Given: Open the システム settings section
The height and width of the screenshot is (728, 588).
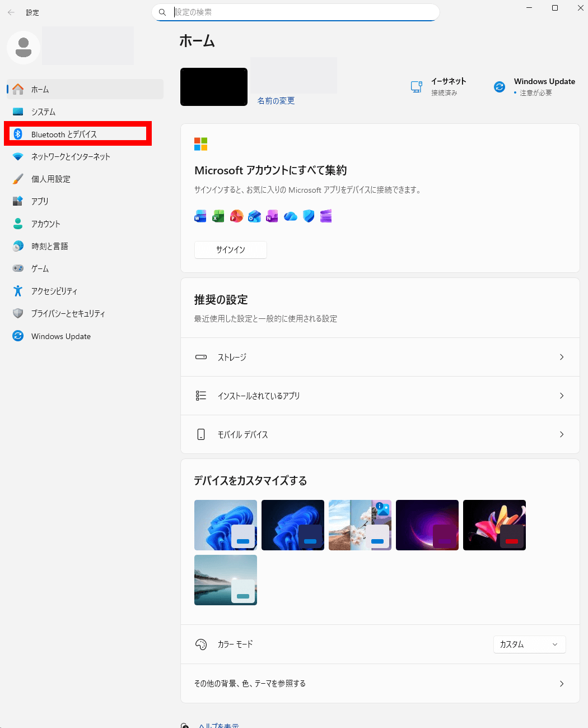Looking at the screenshot, I should pyautogui.click(x=85, y=112).
